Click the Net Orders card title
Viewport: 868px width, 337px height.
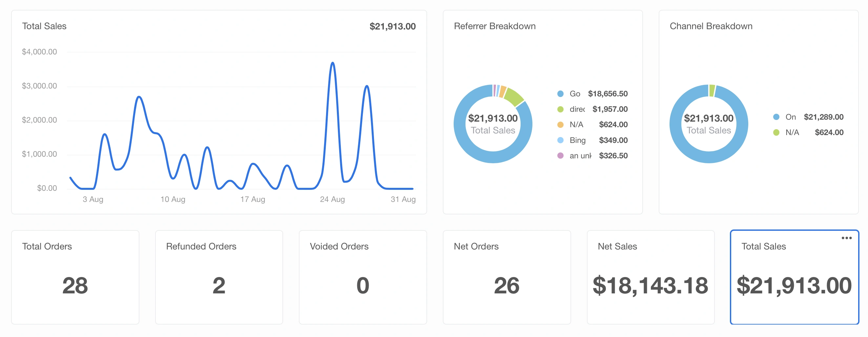pyautogui.click(x=476, y=247)
